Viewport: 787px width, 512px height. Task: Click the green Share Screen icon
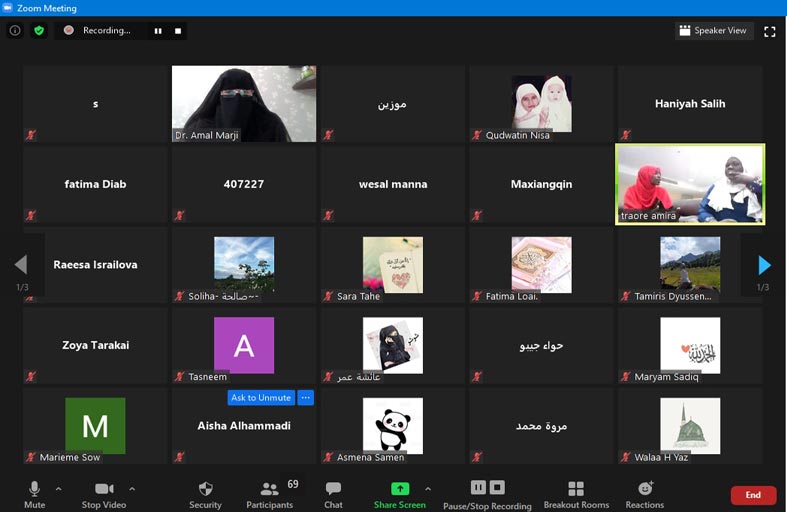[399, 489]
